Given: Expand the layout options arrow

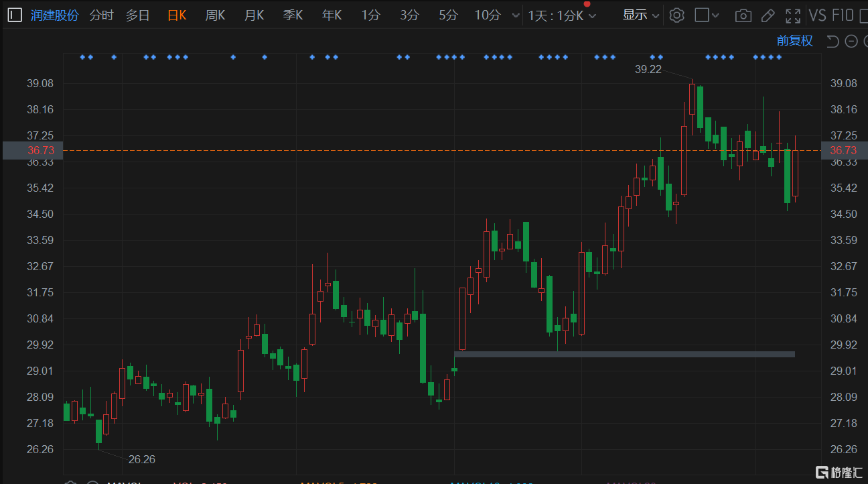Looking at the screenshot, I should 716,15.
